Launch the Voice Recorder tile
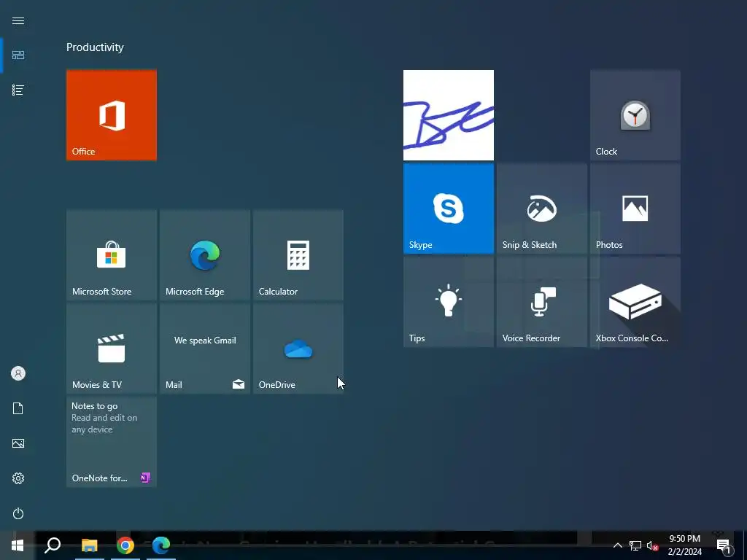This screenshot has height=560, width=747. [542, 302]
